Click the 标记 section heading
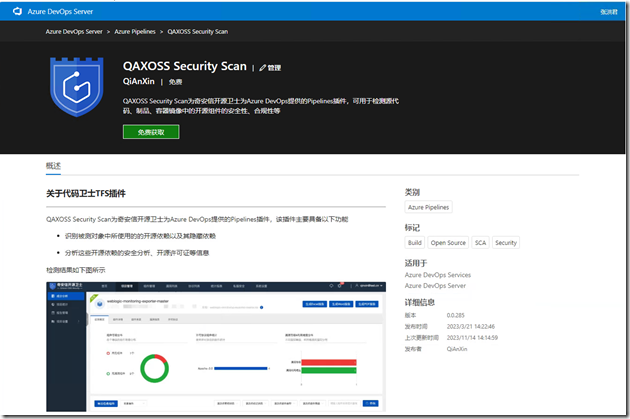The image size is (630, 419). click(x=412, y=228)
